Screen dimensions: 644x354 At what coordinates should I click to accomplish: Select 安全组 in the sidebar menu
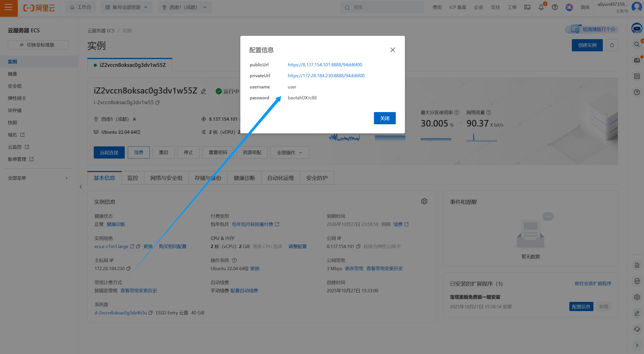[15, 86]
